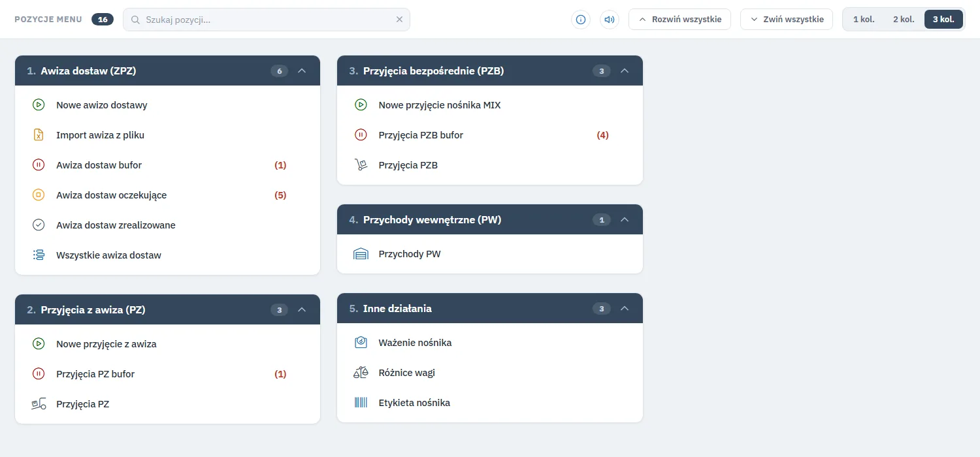Image resolution: width=980 pixels, height=457 pixels.
Task: Click the hand truck icon beside Przyjęcia PZB
Action: click(x=361, y=165)
